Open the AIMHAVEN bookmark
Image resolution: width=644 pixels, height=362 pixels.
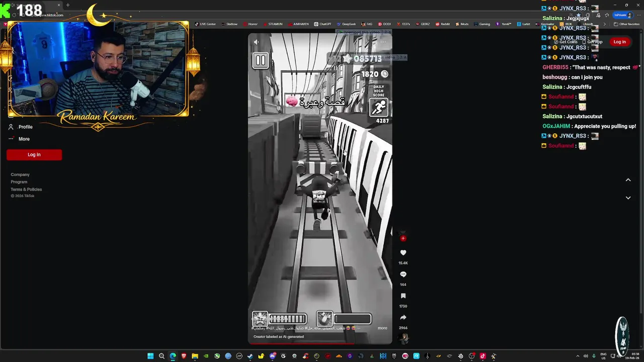[298, 24]
